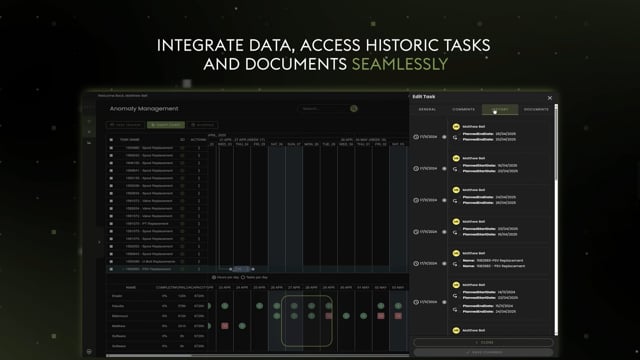Open the chart icon in the left sidebar

tap(89, 143)
